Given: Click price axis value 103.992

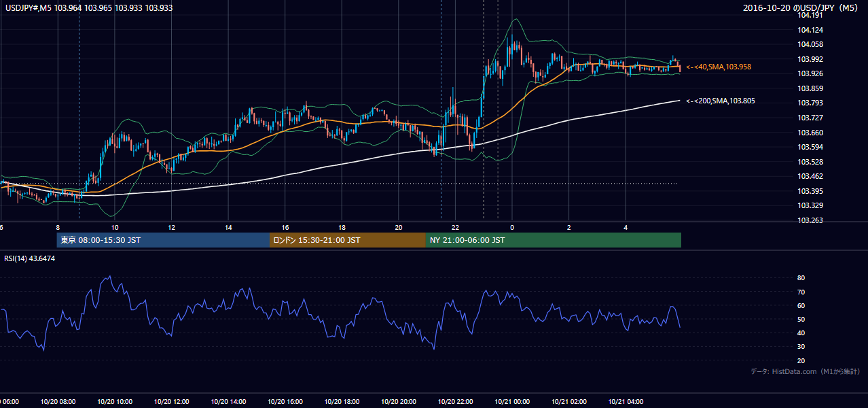Looking at the screenshot, I should click(811, 59).
